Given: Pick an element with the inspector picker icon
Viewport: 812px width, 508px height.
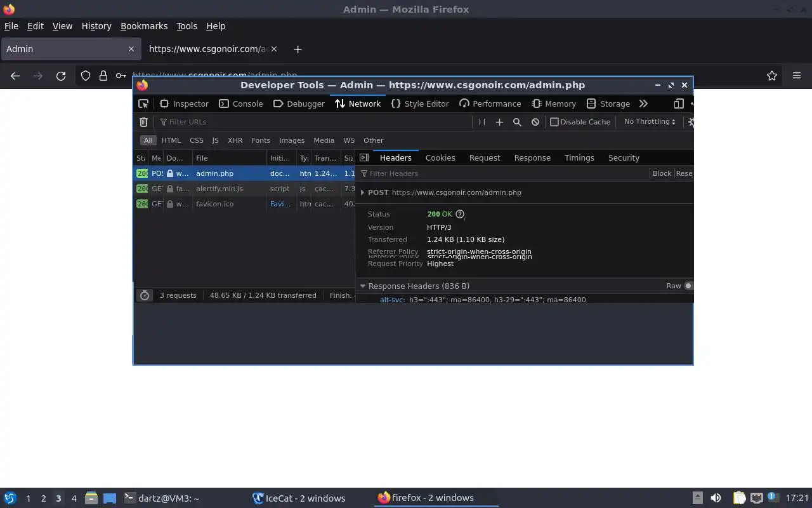Looking at the screenshot, I should pyautogui.click(x=143, y=104).
